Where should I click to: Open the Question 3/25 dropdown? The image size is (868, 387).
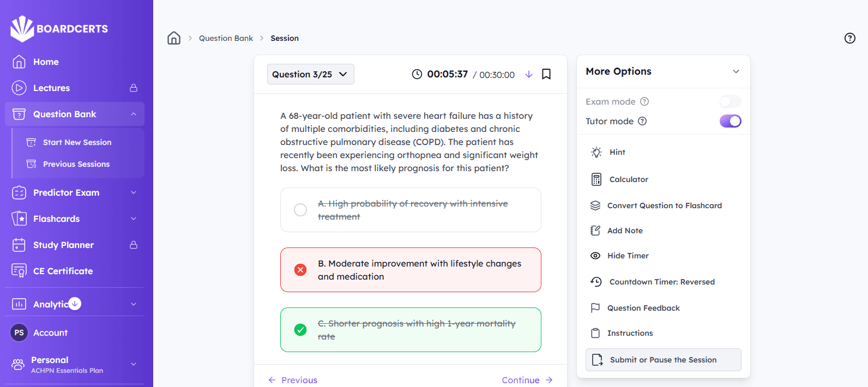pos(311,74)
